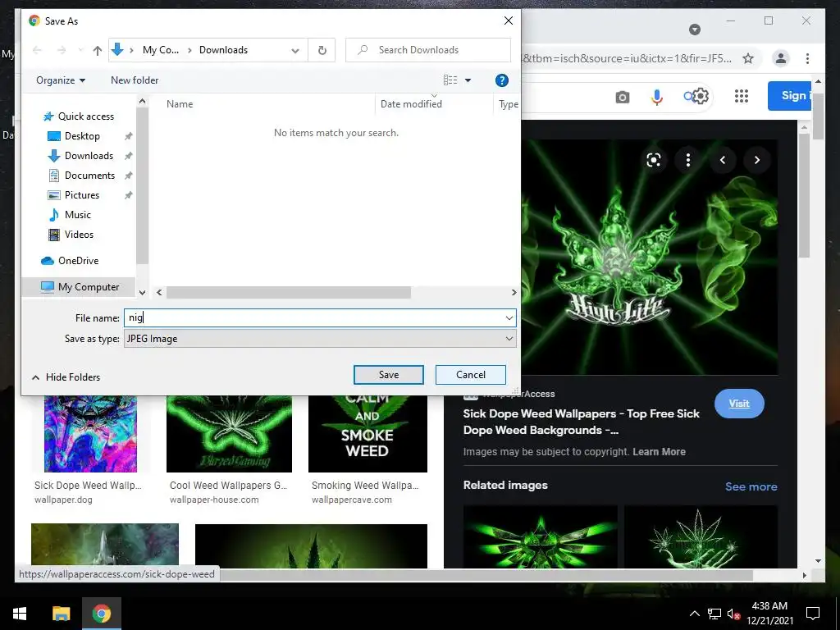Screen dimensions: 840x630
Task: Open Cool Weed Wallpapers thumbnail
Action: tap(229, 434)
